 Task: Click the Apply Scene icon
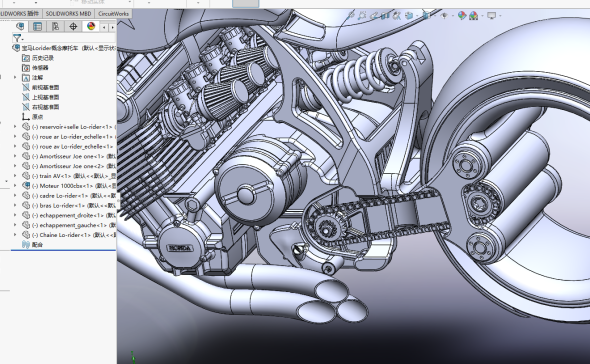point(473,15)
